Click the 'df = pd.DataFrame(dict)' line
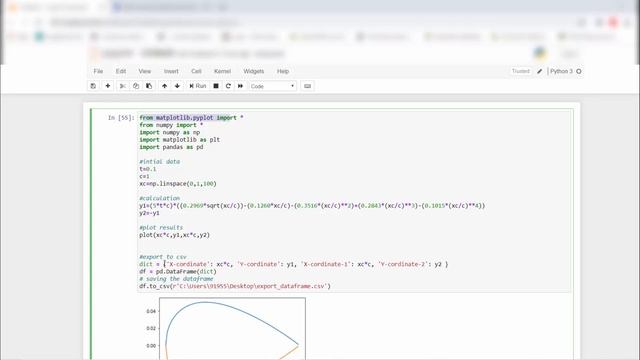This screenshot has height=360, width=640. 178,271
